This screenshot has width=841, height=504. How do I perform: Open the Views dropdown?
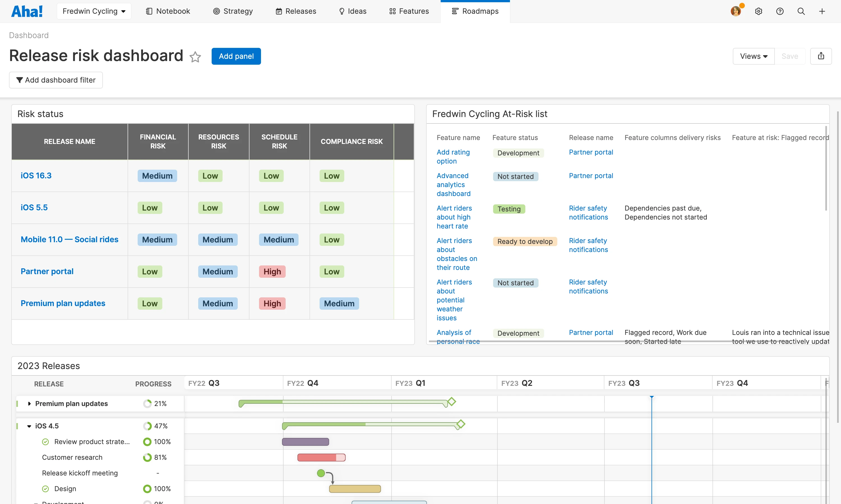(x=753, y=56)
